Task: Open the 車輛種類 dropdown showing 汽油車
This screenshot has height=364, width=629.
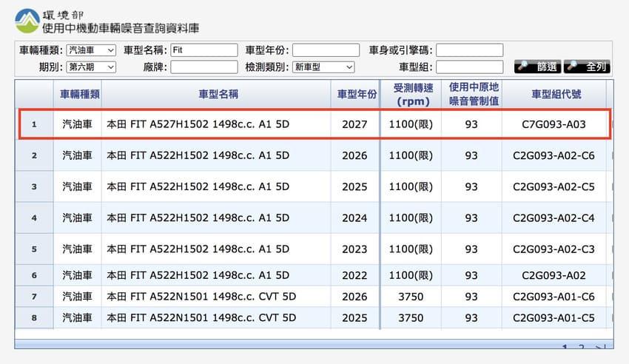Action: tap(91, 50)
